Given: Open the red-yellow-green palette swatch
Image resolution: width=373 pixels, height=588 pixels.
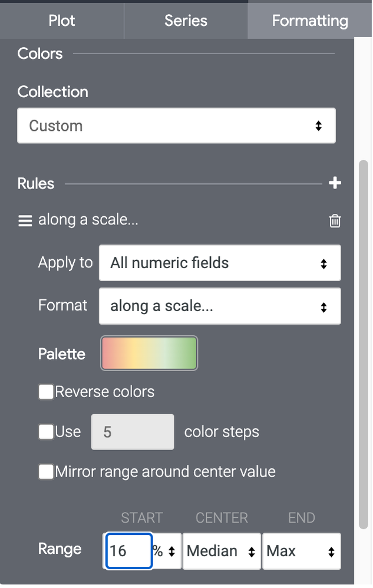Looking at the screenshot, I should (149, 354).
